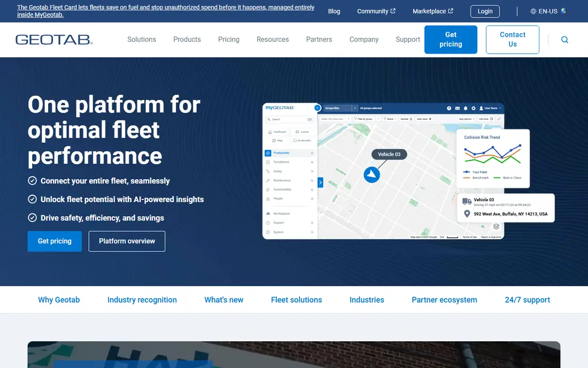
Task: Click the Productivity globe icon in mockup sidebar
Action: pyautogui.click(x=268, y=153)
